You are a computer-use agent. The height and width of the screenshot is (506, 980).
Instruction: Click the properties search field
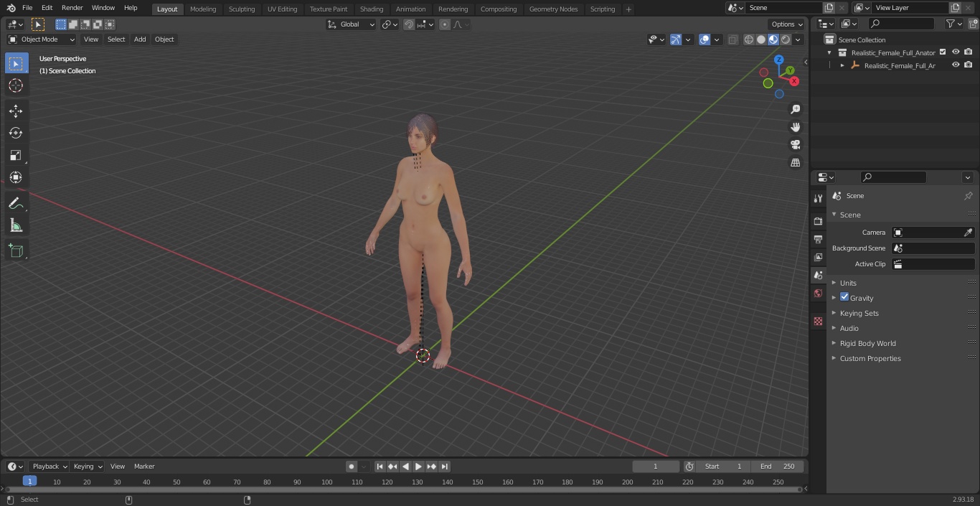[893, 177]
